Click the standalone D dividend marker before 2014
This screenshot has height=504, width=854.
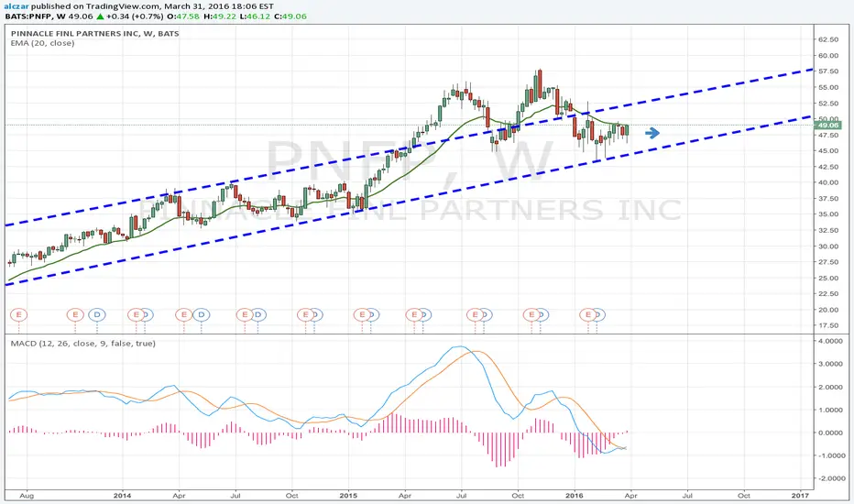[x=97, y=314]
